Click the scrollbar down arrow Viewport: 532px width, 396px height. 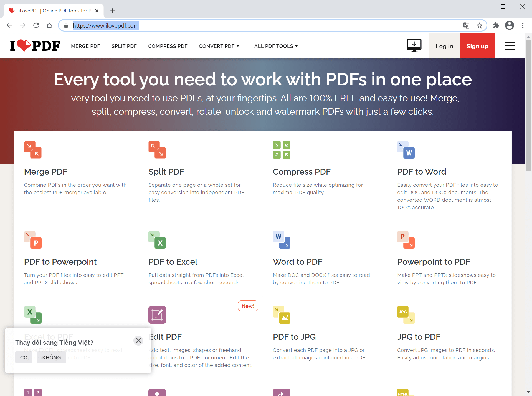[x=528, y=392]
